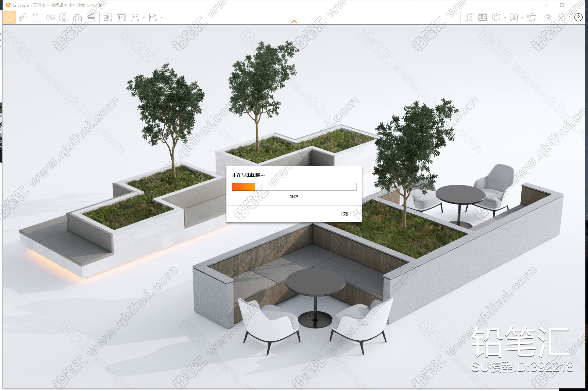Open the Video Editor clapperboard icon
Screen dimensions: 588x391
point(91,17)
